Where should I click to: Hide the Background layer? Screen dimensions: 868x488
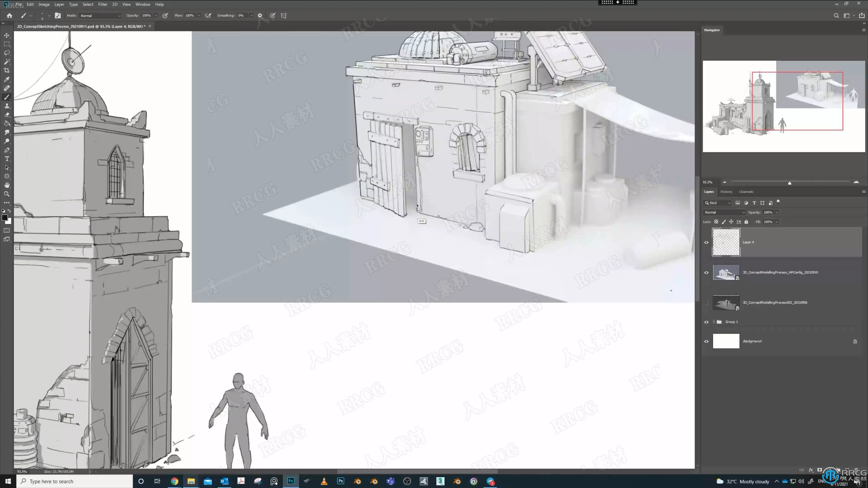pos(706,341)
